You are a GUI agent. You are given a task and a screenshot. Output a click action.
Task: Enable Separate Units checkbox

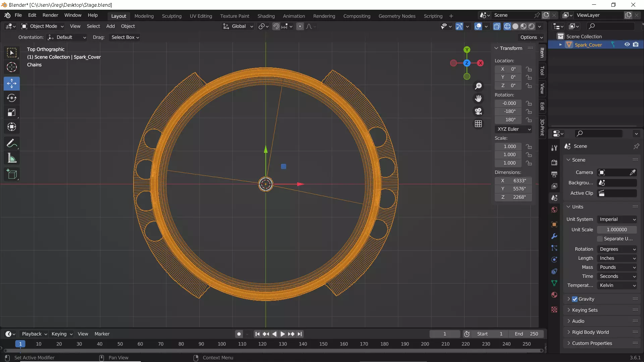point(600,239)
